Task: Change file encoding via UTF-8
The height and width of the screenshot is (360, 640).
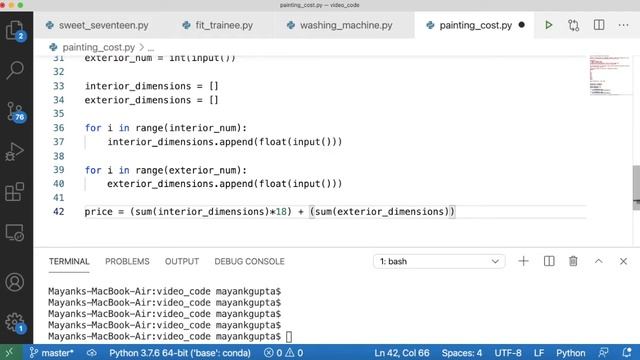Action: point(508,353)
